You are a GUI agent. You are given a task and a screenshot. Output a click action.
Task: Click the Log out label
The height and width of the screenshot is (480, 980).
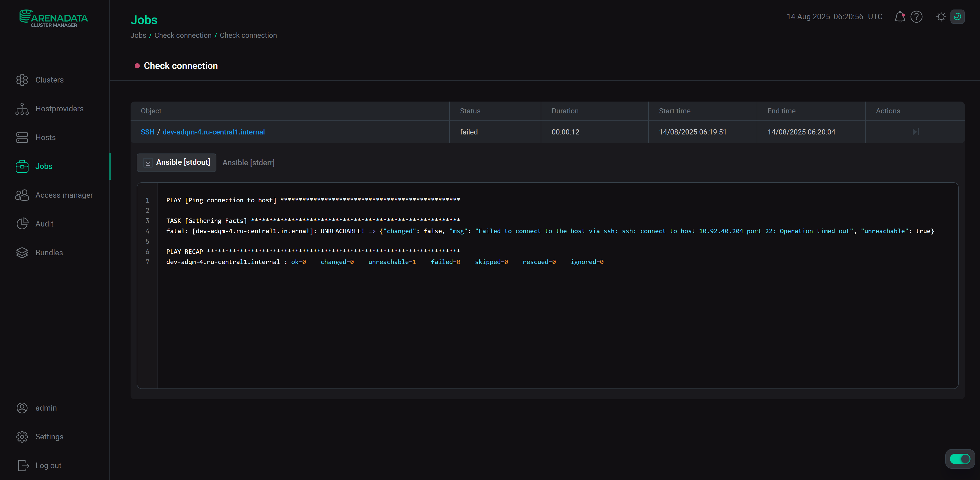click(48, 465)
